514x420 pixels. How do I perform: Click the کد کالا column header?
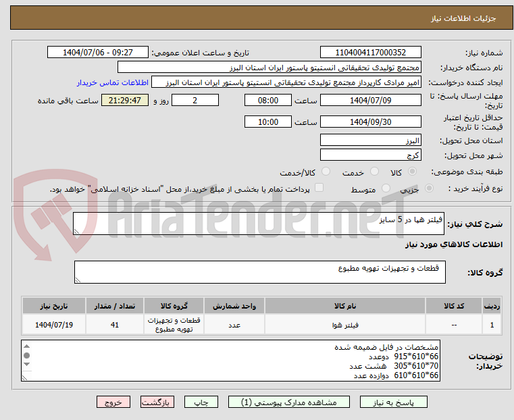[x=454, y=306]
